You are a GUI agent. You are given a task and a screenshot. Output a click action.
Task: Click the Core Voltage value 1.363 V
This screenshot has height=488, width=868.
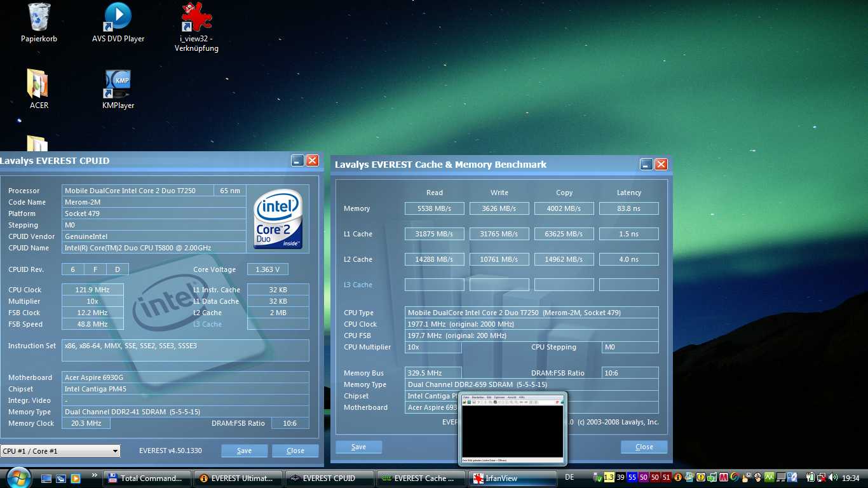pyautogui.click(x=268, y=269)
